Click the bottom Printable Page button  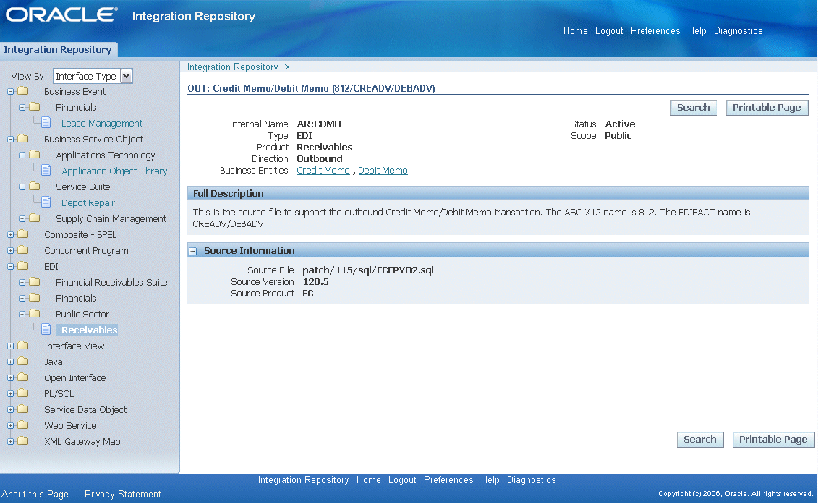[773, 440]
